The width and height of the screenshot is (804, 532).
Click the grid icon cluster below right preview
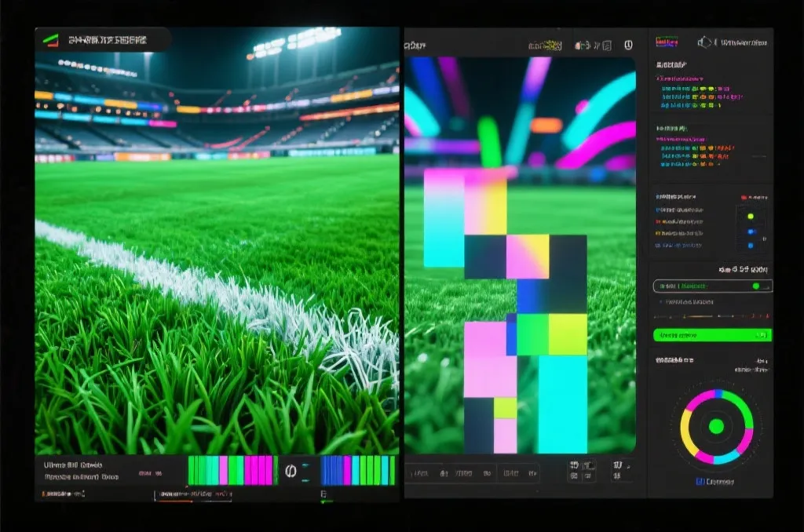pyautogui.click(x=582, y=471)
